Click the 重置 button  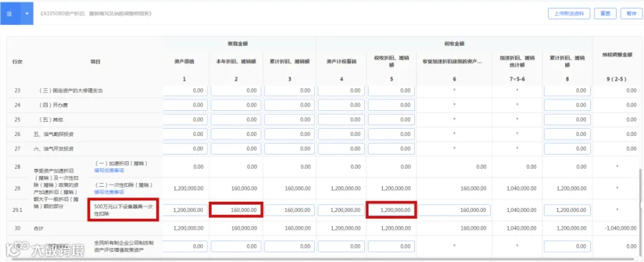605,14
